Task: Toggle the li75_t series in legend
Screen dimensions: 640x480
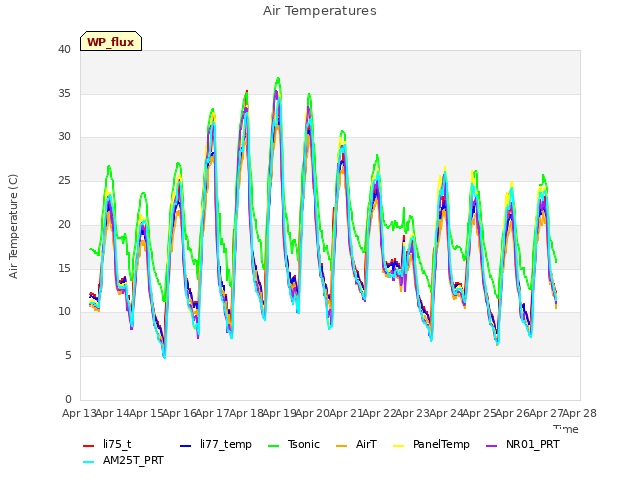Action: pyautogui.click(x=107, y=444)
